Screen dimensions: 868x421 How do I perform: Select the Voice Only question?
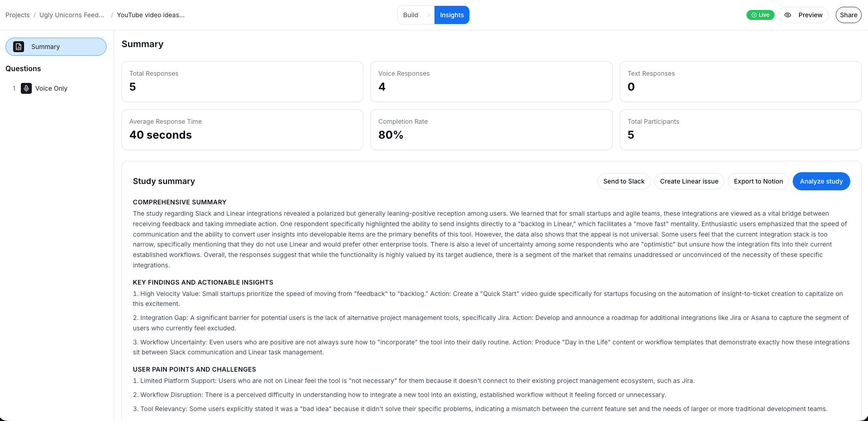(x=51, y=88)
